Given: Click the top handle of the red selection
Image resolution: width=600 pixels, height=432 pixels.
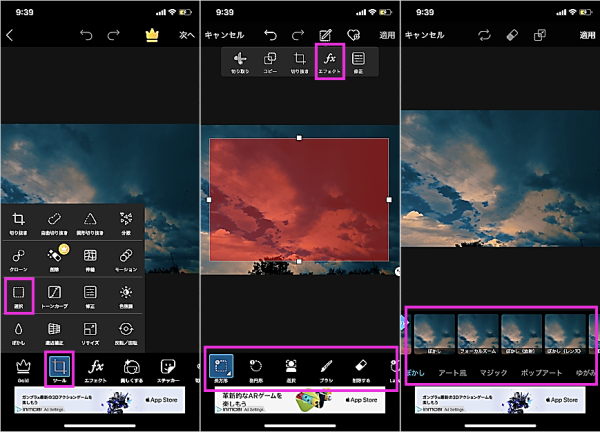Looking at the screenshot, I should point(299,138).
